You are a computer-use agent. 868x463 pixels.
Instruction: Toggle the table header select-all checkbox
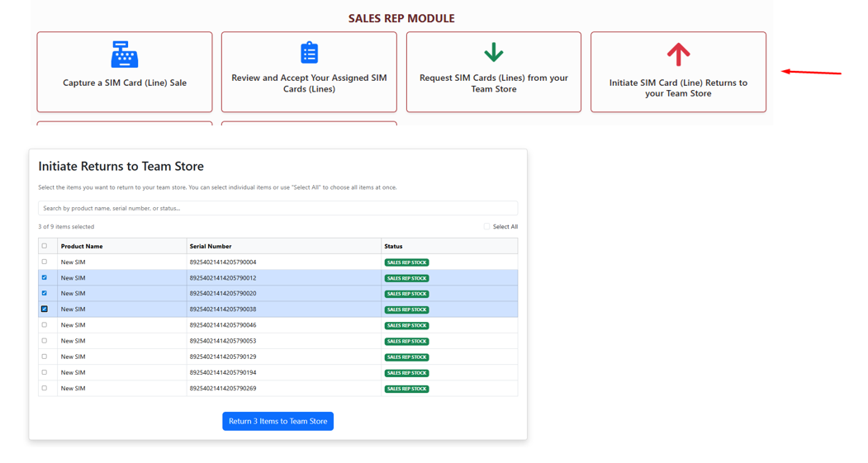[45, 246]
